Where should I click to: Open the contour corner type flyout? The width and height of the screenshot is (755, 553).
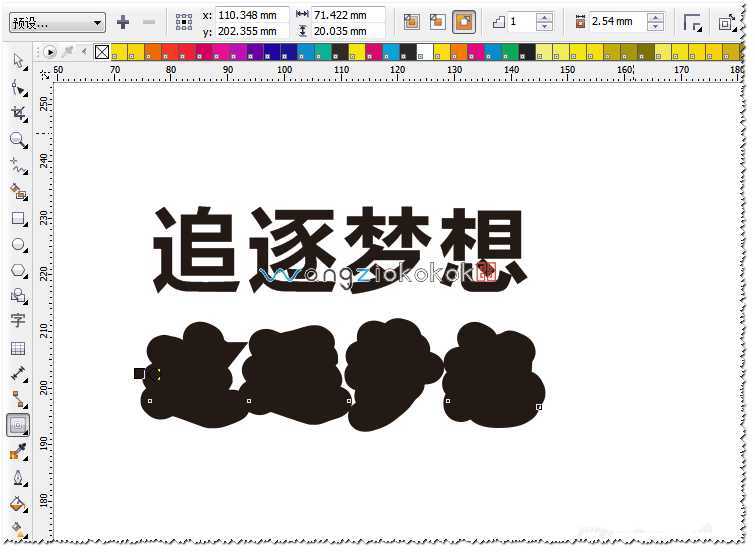tap(692, 22)
